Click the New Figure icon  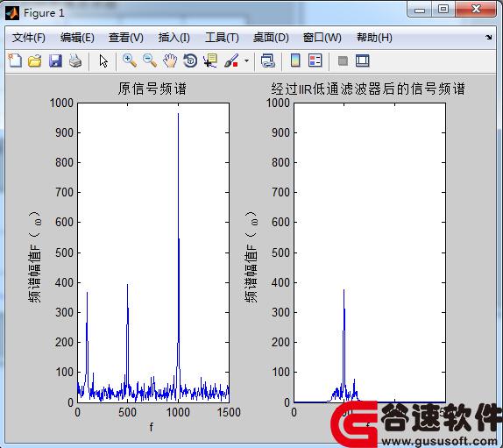point(15,60)
